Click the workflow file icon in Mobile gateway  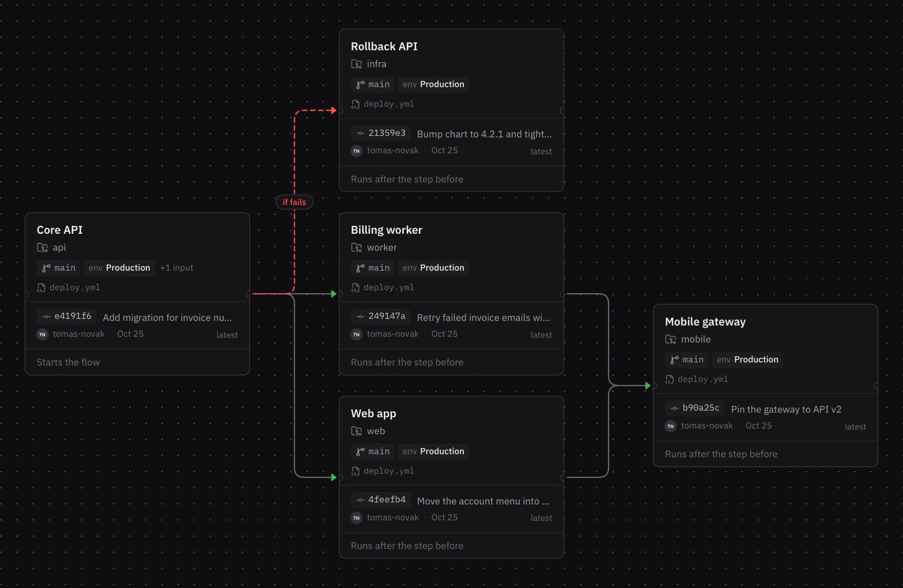point(669,379)
